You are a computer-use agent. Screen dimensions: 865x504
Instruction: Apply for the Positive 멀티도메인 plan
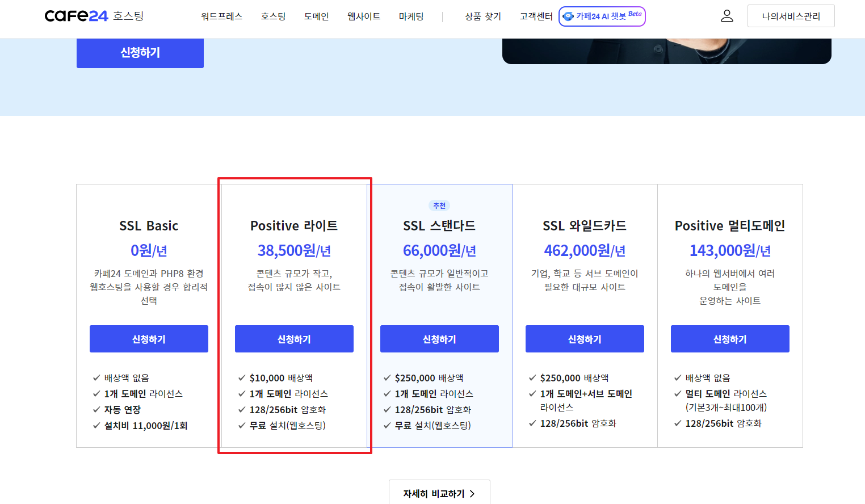coord(730,339)
